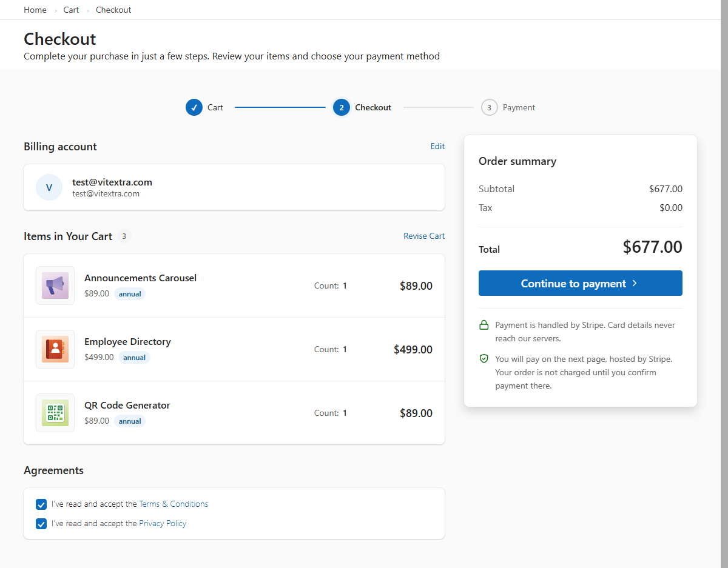This screenshot has height=568, width=728.
Task: Click the annual badge on Employee Directory
Action: [x=135, y=358]
